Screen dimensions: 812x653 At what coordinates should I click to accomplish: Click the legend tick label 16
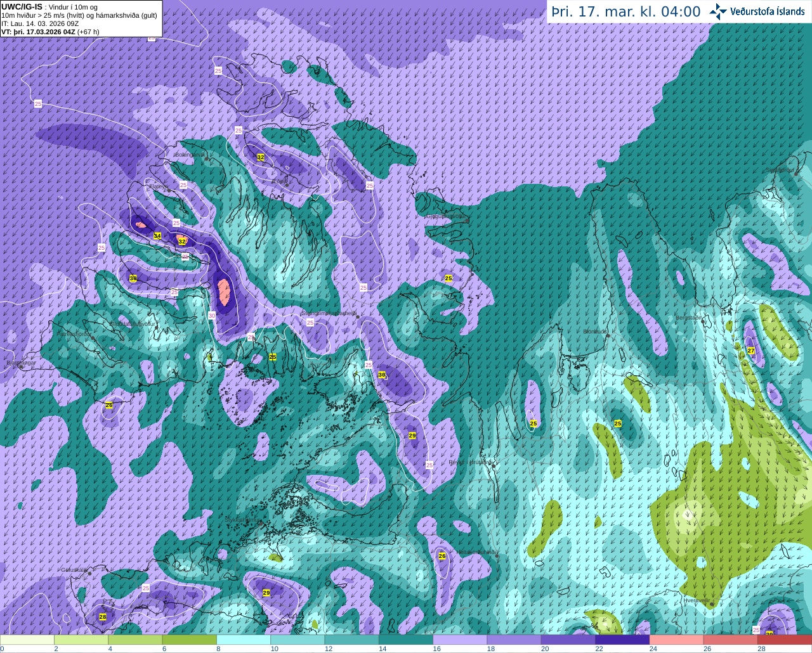coord(436,649)
